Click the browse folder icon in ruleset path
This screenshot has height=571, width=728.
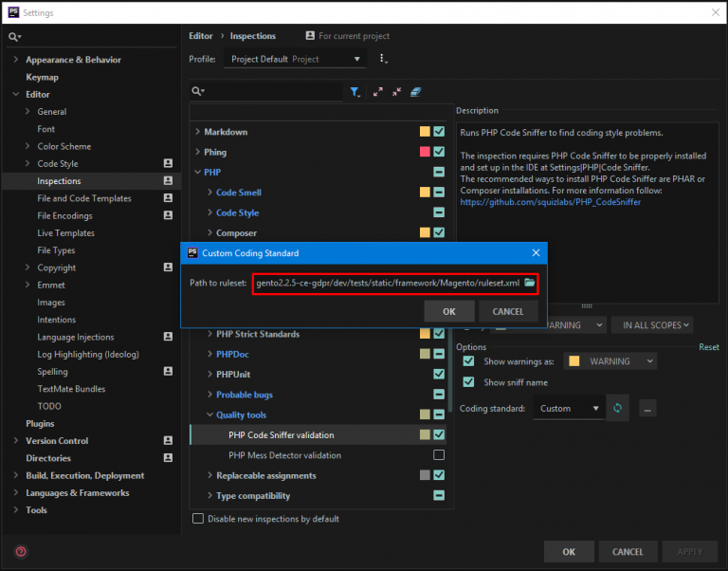pyautogui.click(x=529, y=283)
